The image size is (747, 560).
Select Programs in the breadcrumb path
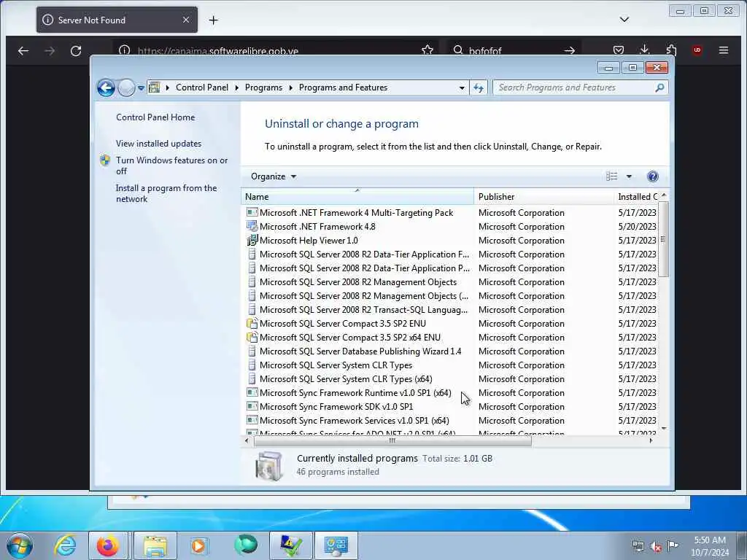[x=263, y=87]
